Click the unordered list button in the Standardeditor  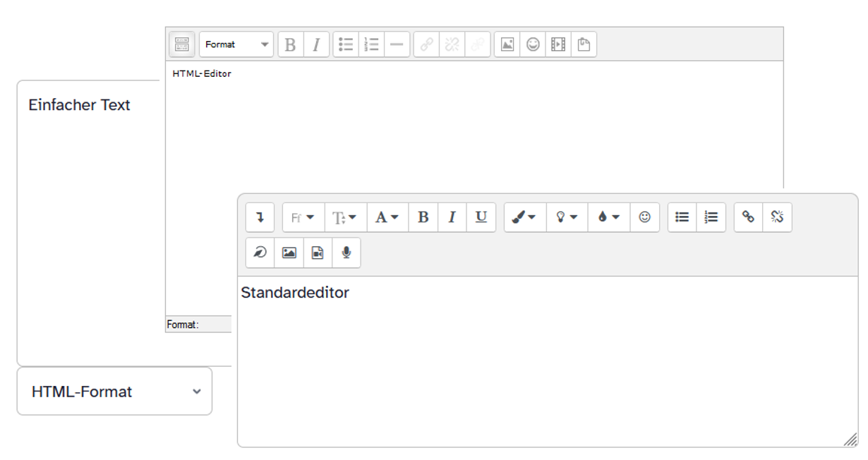pos(682,217)
